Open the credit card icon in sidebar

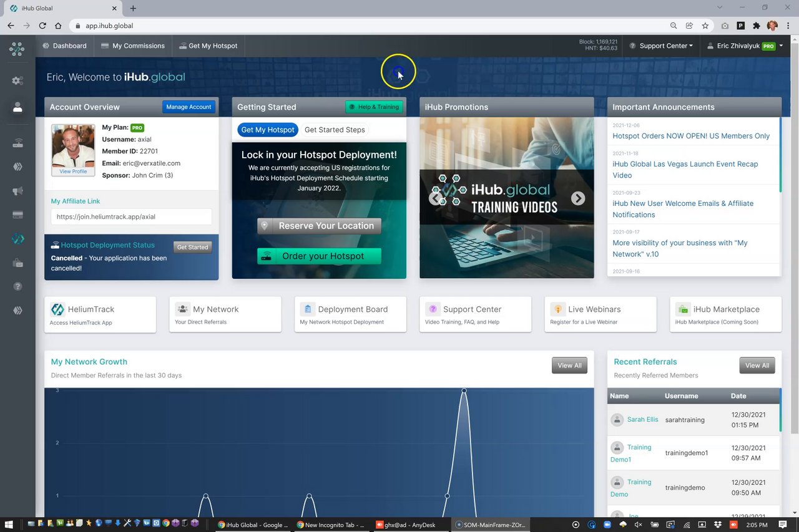17,215
